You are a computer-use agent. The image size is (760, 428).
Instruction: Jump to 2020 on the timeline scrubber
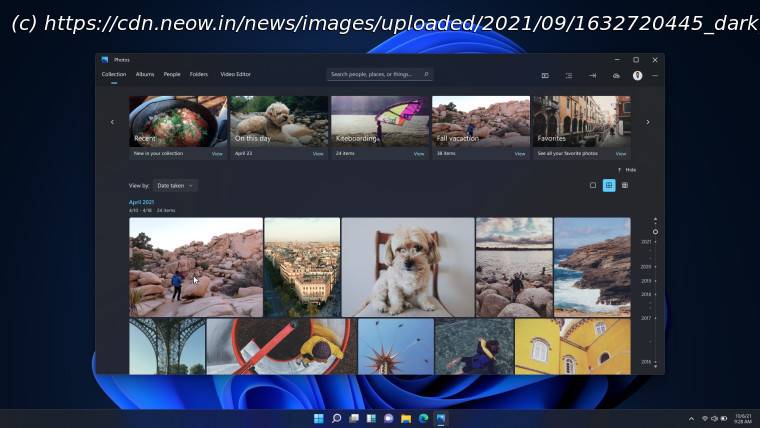pos(646,267)
